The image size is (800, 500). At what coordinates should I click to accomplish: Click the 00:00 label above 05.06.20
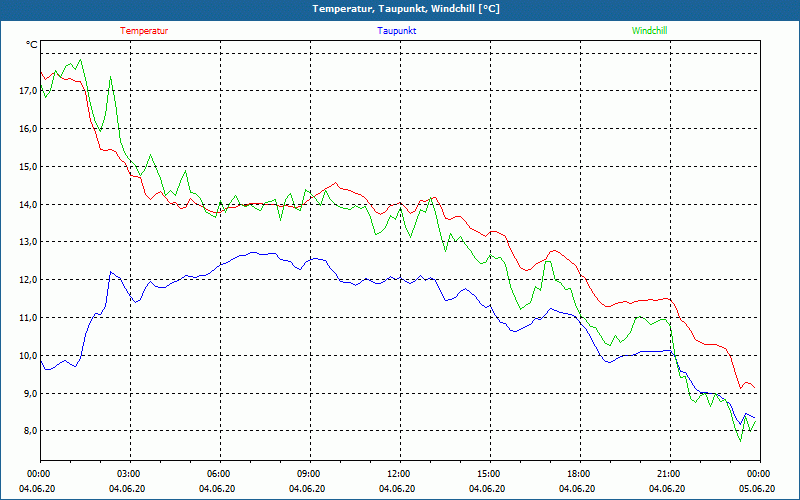[758, 474]
